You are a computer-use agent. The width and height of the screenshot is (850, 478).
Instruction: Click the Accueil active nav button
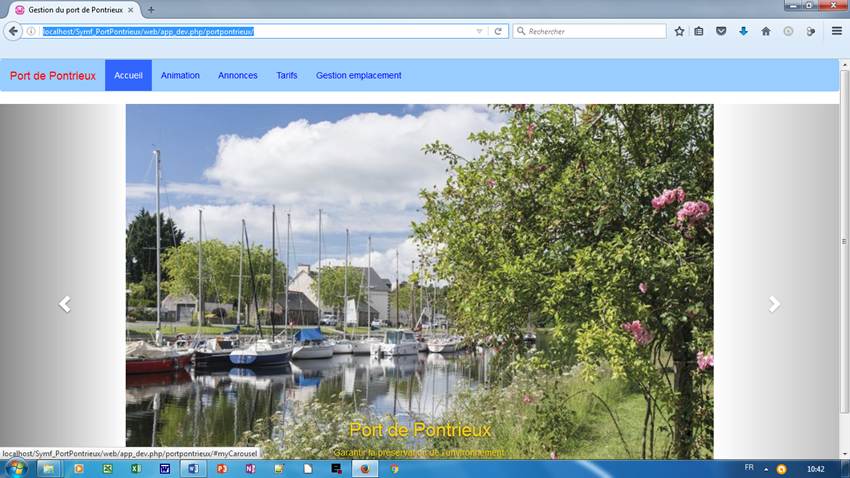pos(128,76)
